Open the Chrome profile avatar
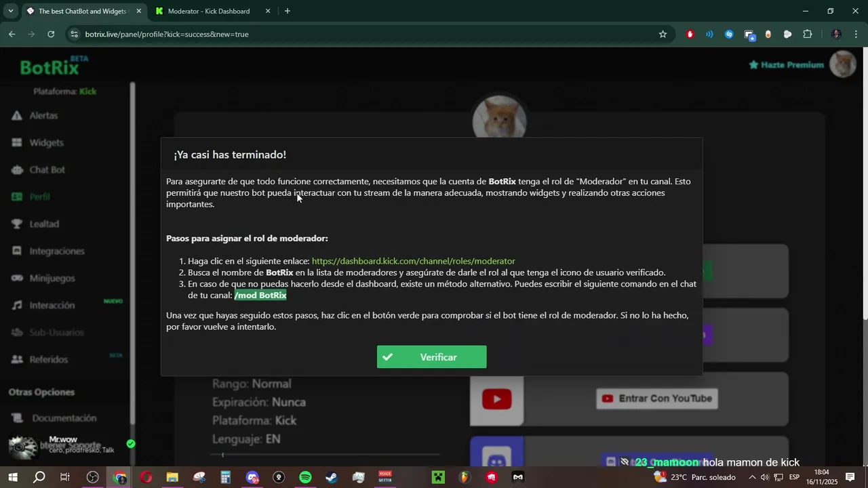This screenshot has width=868, height=488. click(x=836, y=34)
